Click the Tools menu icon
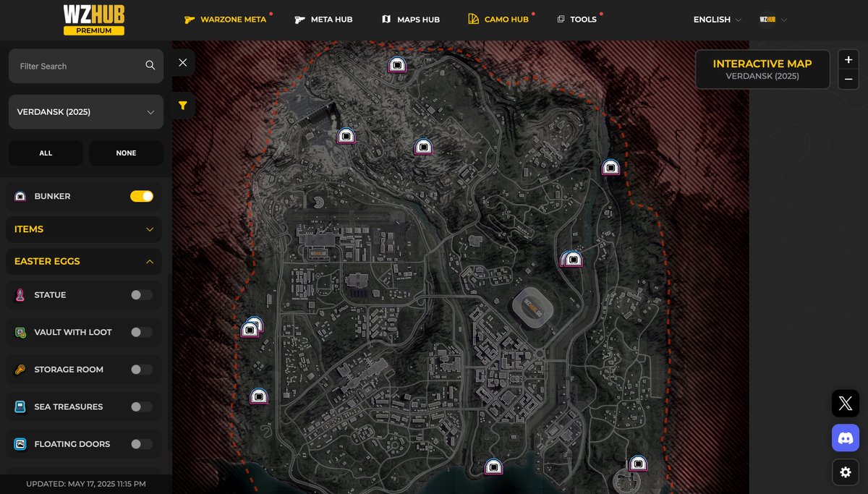Viewport: 868px width, 494px height. (561, 20)
